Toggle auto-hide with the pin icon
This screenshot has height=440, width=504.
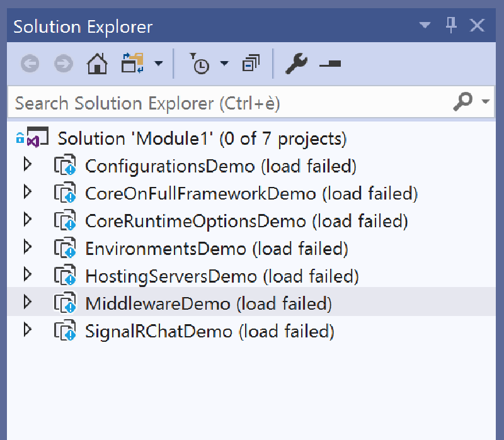pyautogui.click(x=451, y=25)
